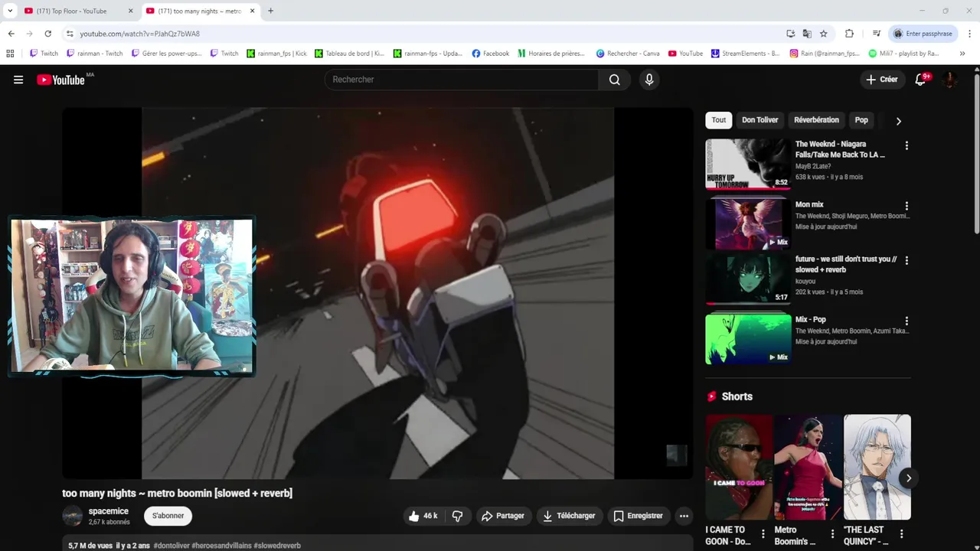Select the Réverbération filter chip
This screenshot has height=551, width=980.
[x=816, y=120]
